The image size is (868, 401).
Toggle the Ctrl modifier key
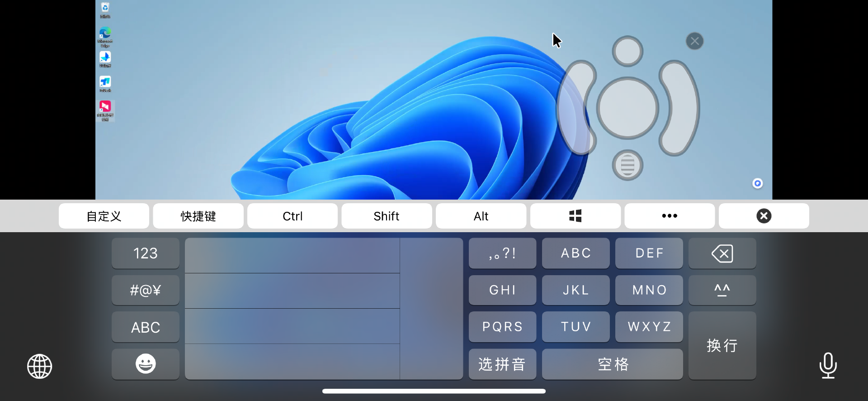292,216
